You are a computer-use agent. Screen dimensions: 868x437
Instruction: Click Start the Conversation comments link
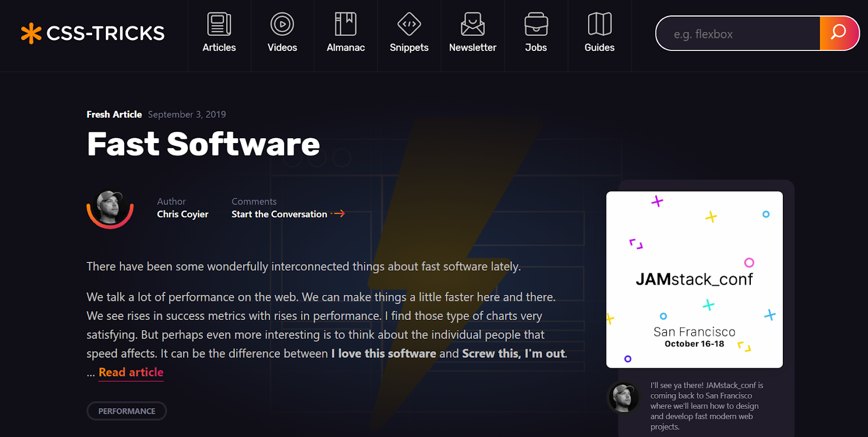click(x=279, y=214)
